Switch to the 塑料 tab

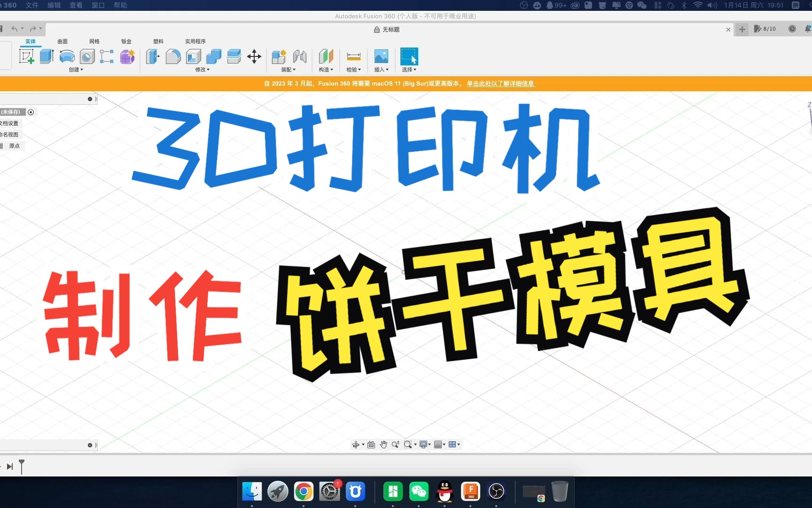point(158,41)
